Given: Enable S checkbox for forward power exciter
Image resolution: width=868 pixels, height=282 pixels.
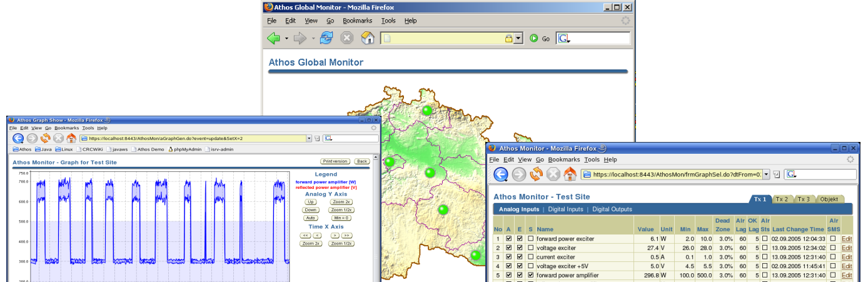Looking at the screenshot, I should pyautogui.click(x=531, y=239).
